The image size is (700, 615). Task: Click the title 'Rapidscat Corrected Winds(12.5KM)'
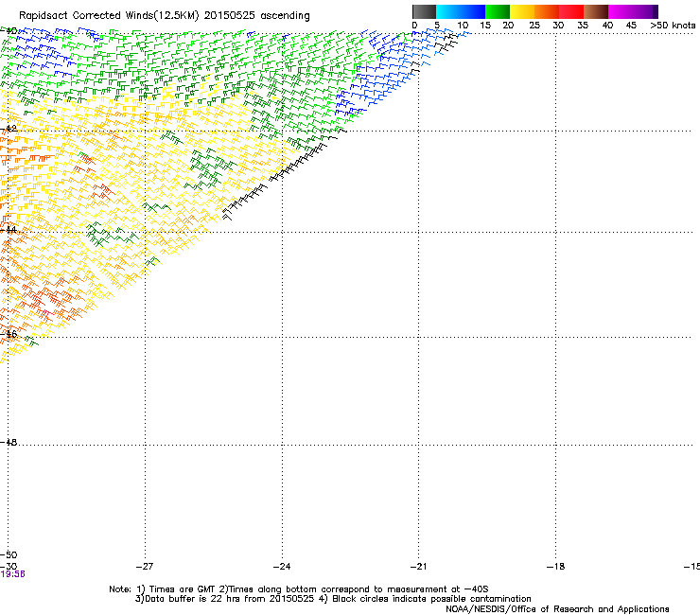point(109,16)
